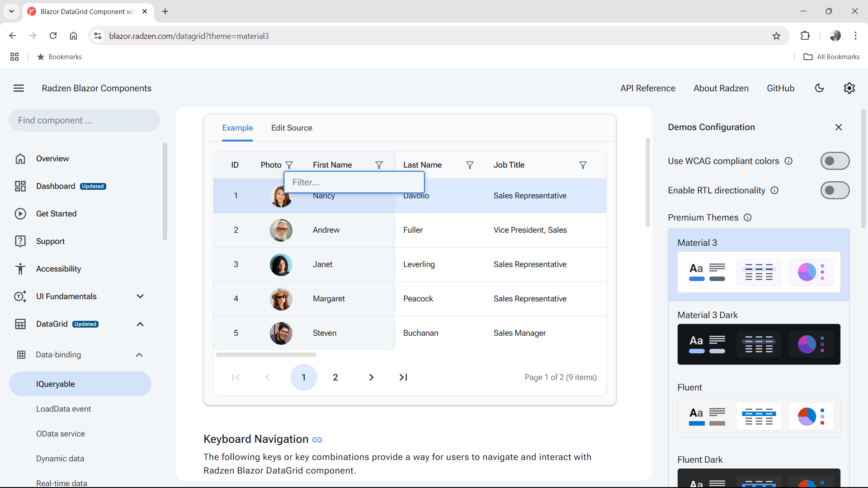
Task: Open All Bookmarks folder
Action: [832, 57]
